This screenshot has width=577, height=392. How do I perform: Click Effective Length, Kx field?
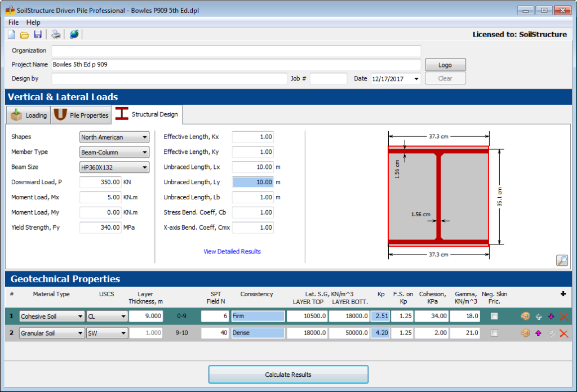click(x=253, y=137)
